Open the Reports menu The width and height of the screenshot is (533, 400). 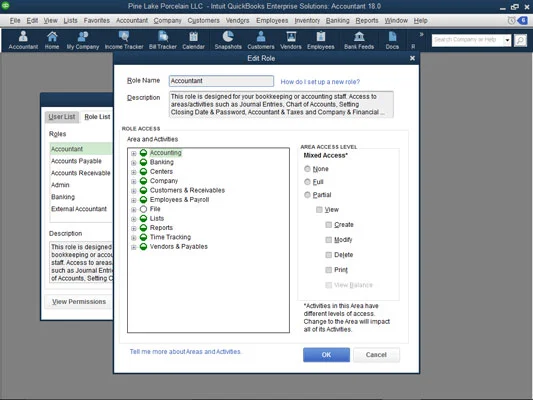tap(367, 20)
